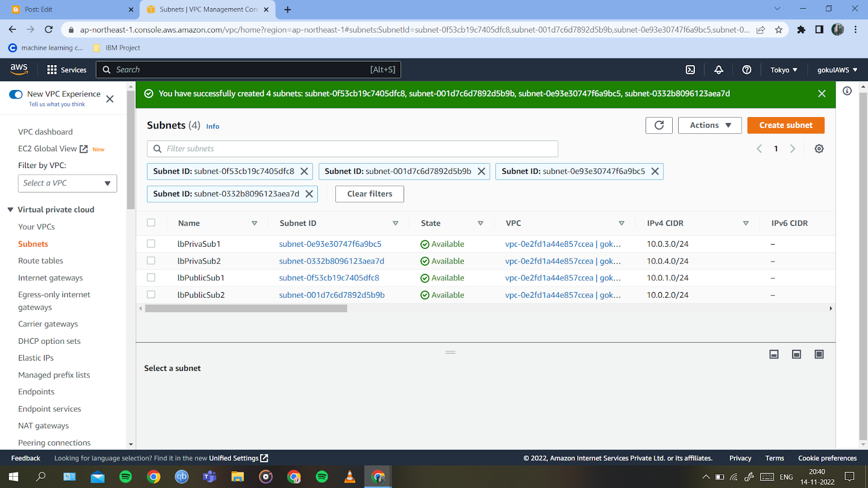Click Clear filters button
This screenshot has width=868, height=488.
point(369,194)
